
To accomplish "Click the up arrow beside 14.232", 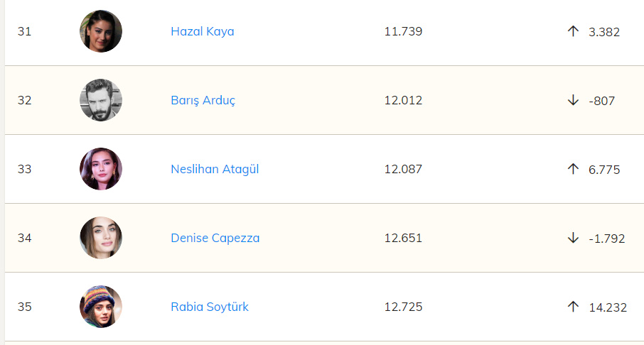I will [x=573, y=307].
